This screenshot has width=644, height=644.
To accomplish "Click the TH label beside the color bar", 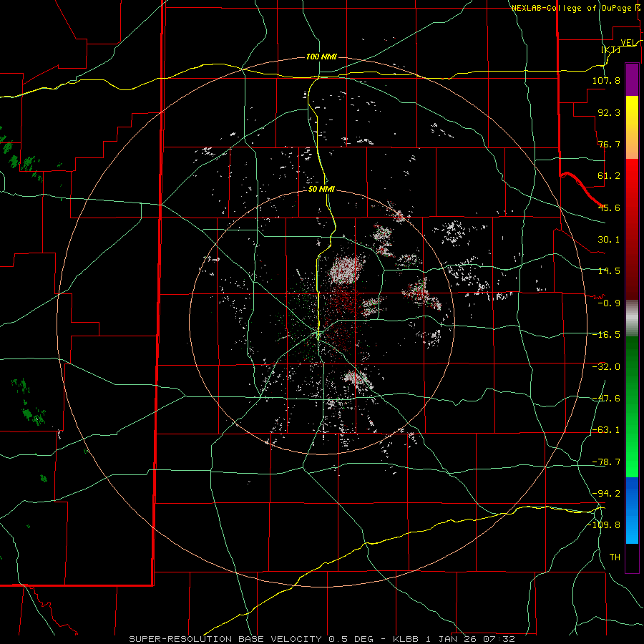I will pos(615,557).
